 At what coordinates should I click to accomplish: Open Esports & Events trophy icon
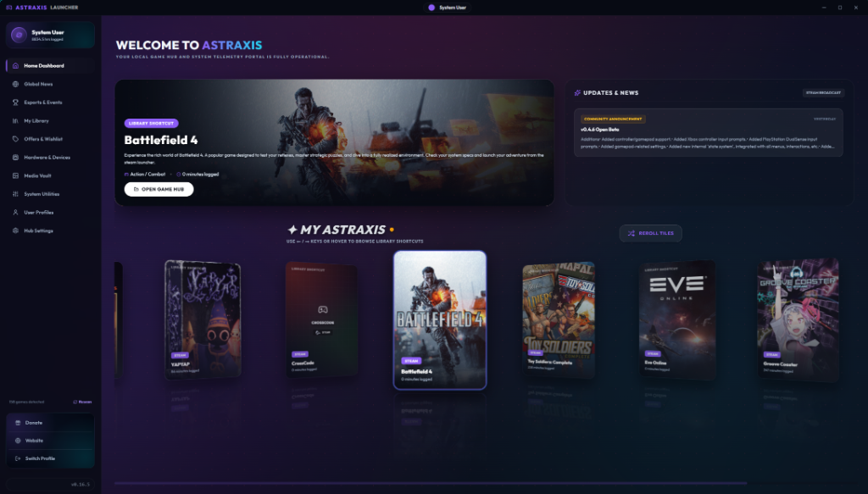point(15,103)
